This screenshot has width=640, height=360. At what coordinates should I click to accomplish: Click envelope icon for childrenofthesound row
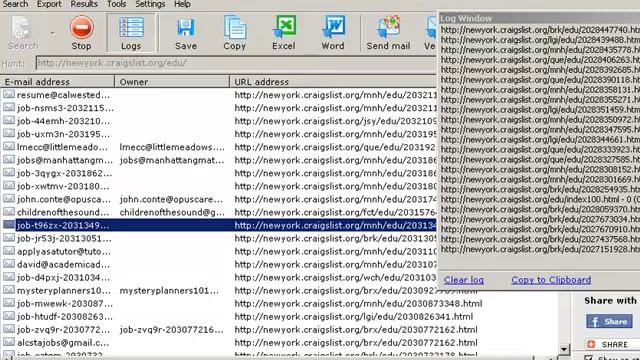[9, 212]
